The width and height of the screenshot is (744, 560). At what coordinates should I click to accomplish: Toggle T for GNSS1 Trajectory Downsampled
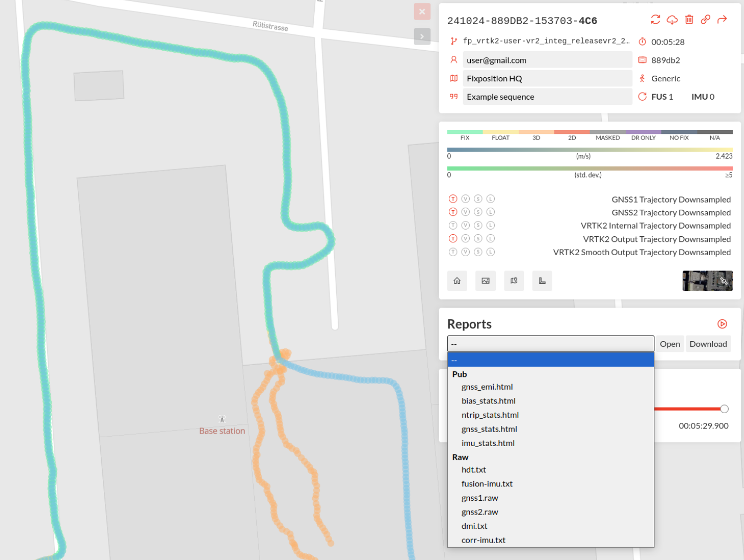click(x=453, y=199)
